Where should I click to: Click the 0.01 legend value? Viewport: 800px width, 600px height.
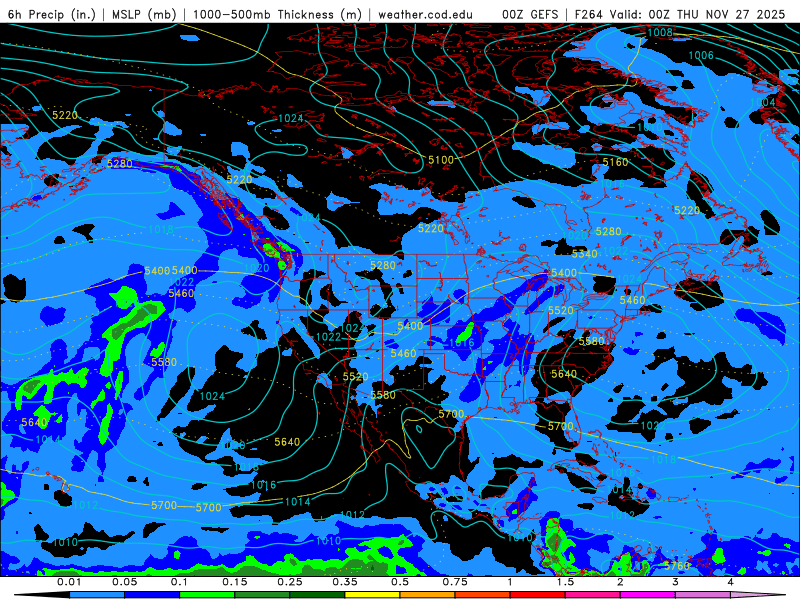[69, 582]
